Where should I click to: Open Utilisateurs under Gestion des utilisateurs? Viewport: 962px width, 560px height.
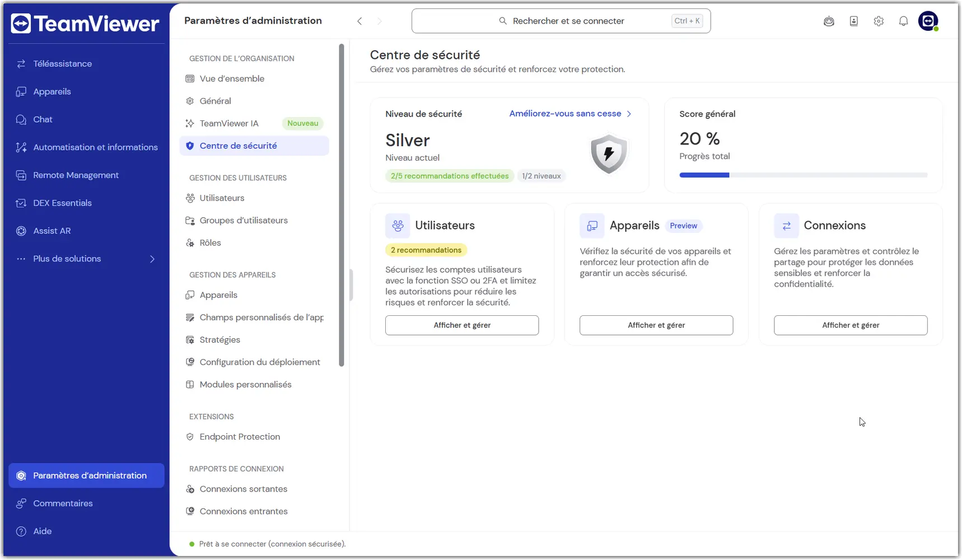pyautogui.click(x=254, y=198)
